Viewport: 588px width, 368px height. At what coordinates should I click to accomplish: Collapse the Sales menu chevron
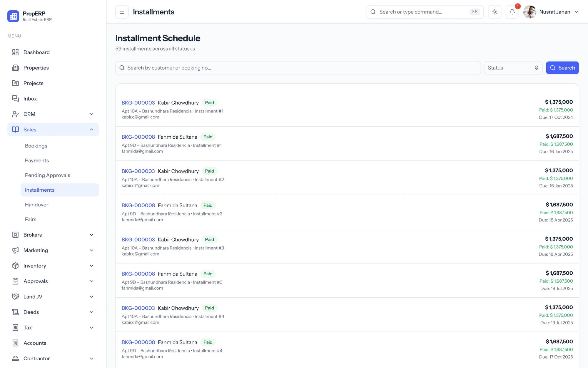(x=91, y=130)
